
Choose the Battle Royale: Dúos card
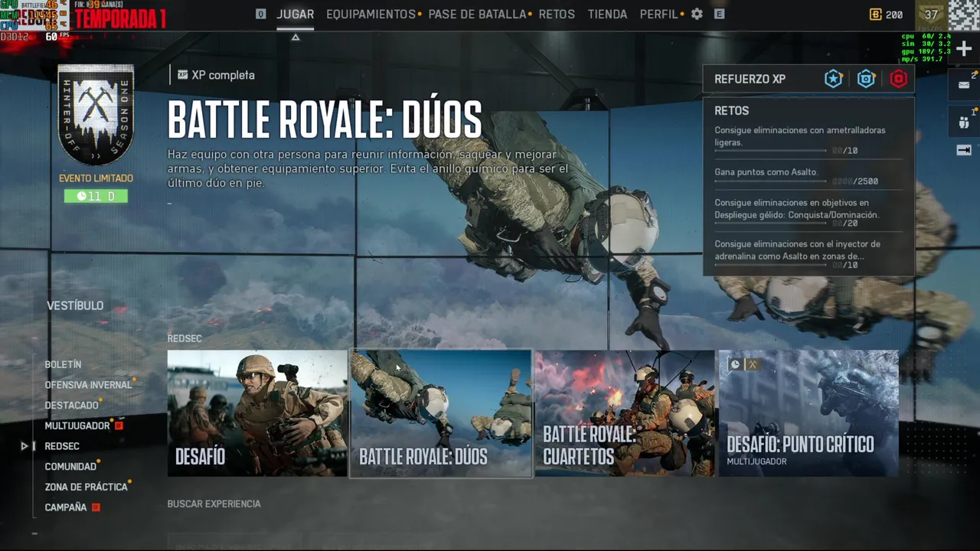[441, 413]
